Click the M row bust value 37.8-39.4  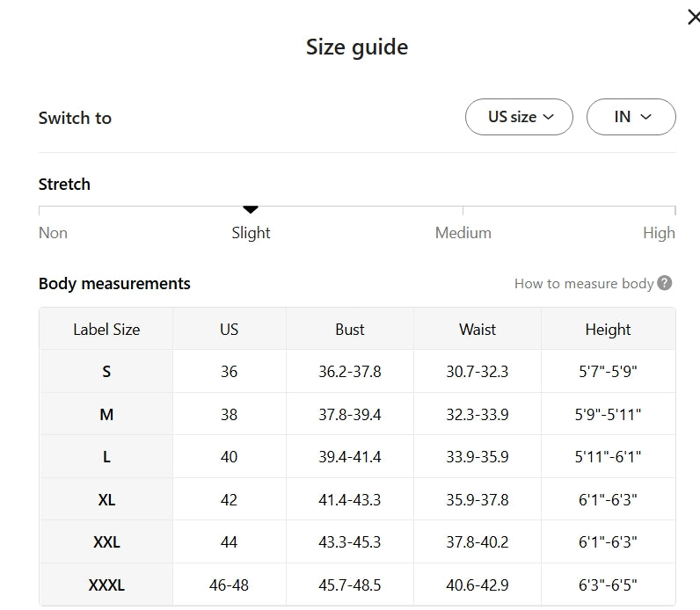point(349,415)
